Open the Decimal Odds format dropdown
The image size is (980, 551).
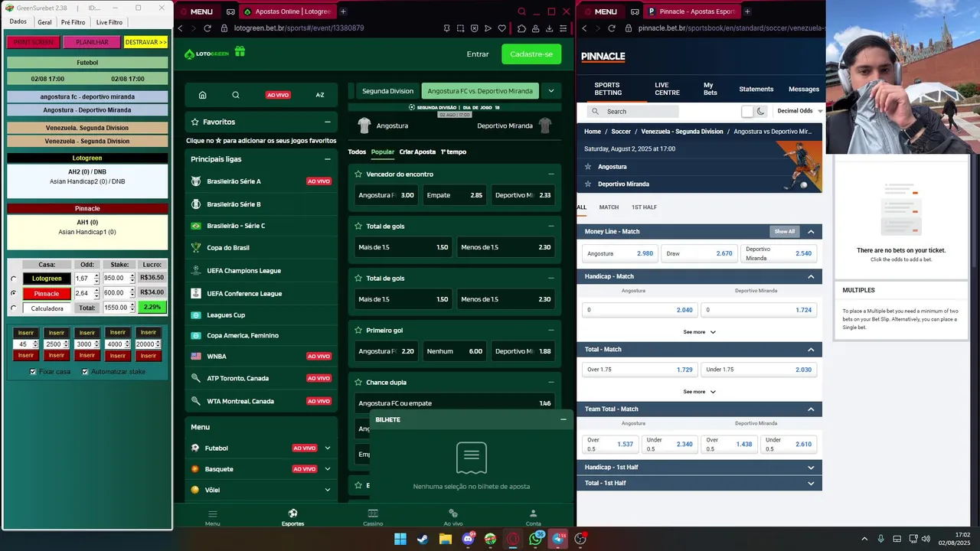click(799, 111)
